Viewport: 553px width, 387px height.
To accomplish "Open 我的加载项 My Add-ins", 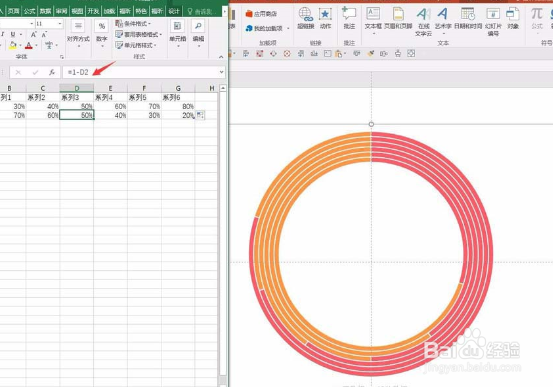I will (x=268, y=28).
